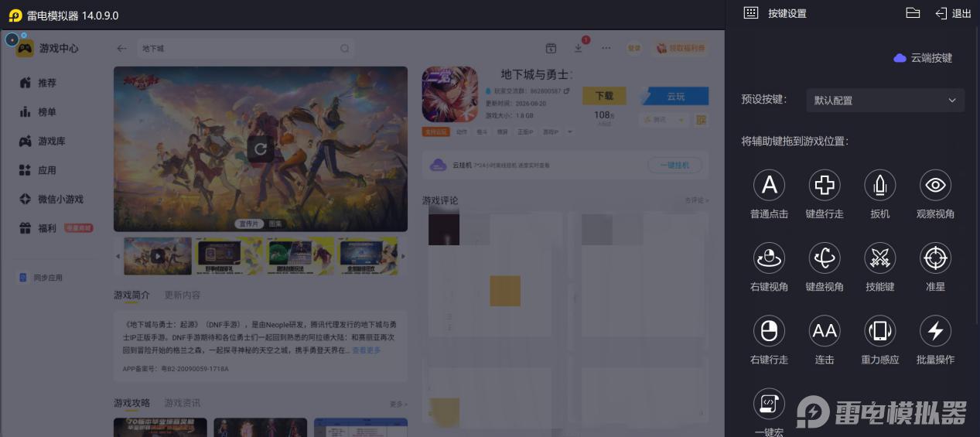The height and width of the screenshot is (437, 980).
Task: Expand the game tags dropdown arrow
Action: point(570,132)
